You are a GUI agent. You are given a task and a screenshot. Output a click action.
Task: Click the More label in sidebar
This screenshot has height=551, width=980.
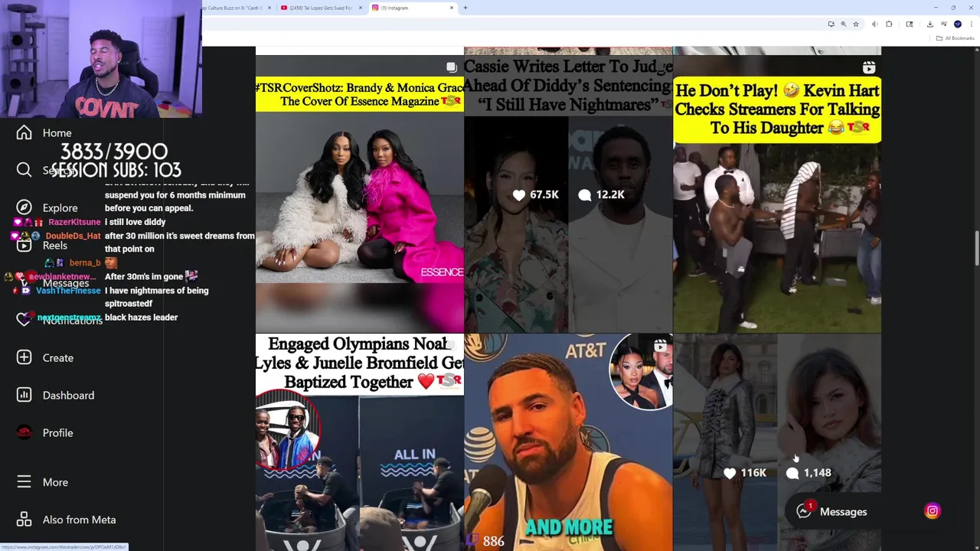tap(56, 483)
